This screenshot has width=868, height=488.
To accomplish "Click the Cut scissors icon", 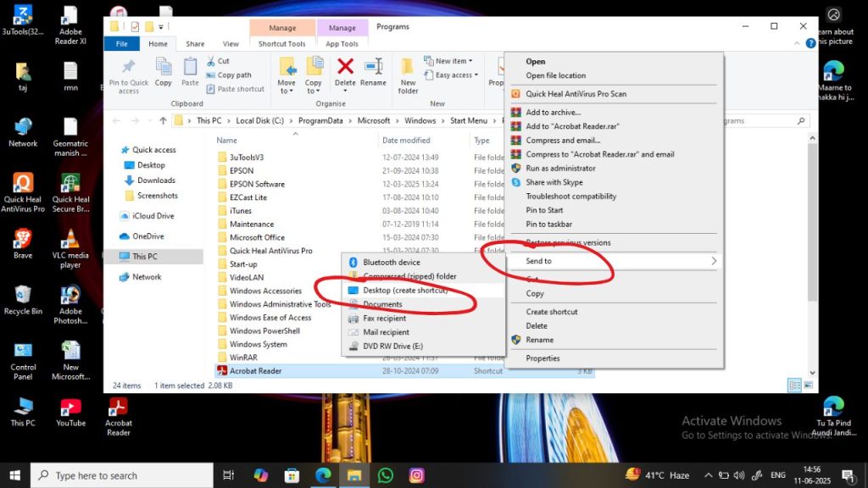I will [x=211, y=61].
